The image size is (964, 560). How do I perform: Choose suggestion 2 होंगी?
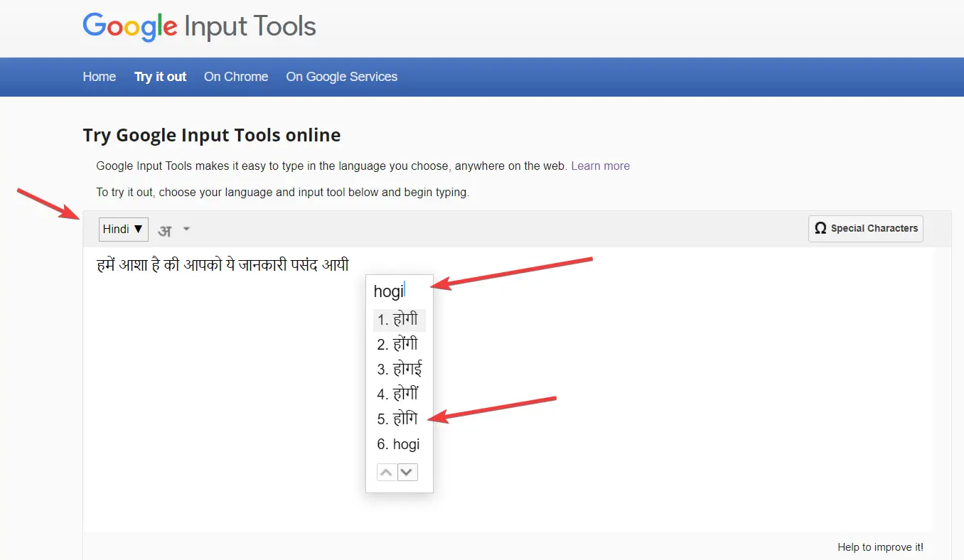(x=399, y=345)
